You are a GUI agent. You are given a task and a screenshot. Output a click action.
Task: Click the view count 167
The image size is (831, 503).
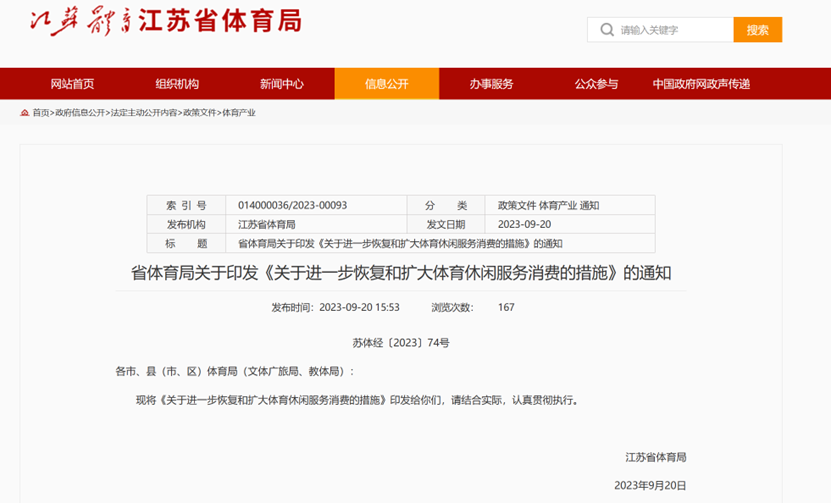click(x=506, y=307)
